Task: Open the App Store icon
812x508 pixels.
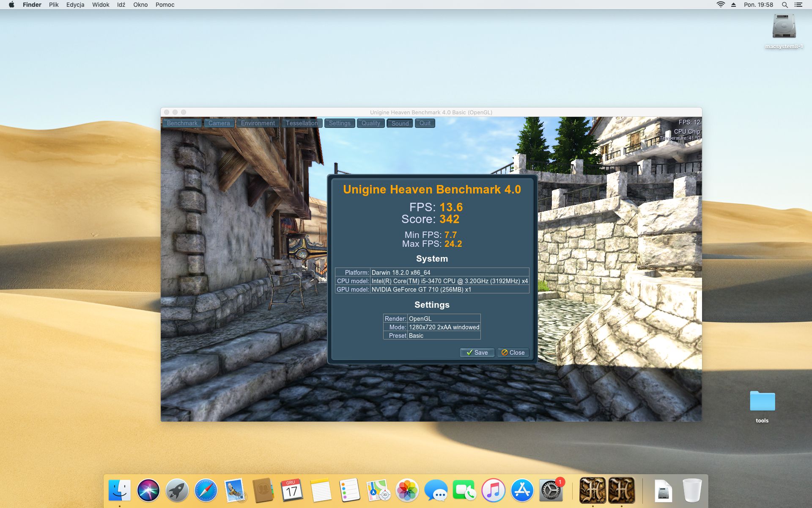Action: pyautogui.click(x=522, y=491)
